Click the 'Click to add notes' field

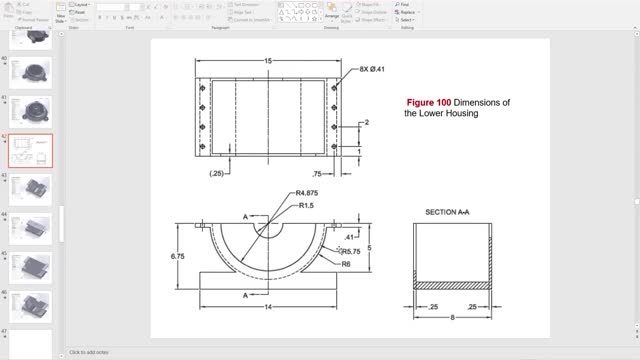[89, 352]
